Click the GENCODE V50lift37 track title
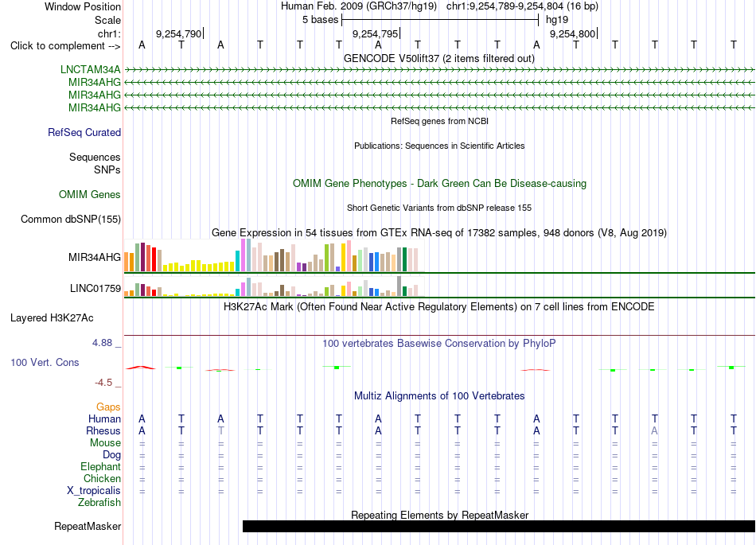This screenshot has height=545, width=756. (439, 58)
